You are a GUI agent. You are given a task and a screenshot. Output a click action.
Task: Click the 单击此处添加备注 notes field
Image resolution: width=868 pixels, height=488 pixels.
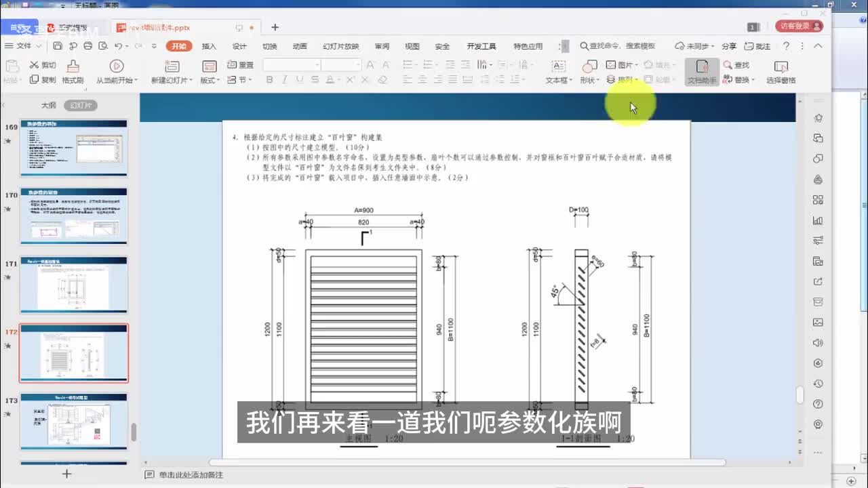pos(191,475)
